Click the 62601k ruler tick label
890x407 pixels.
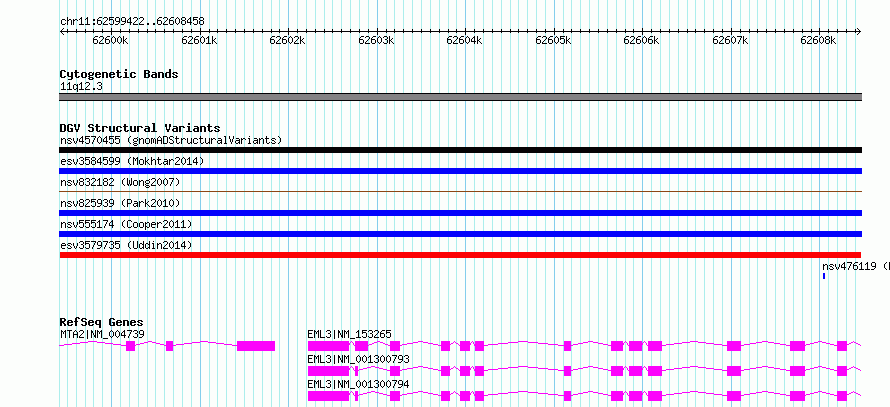199,41
